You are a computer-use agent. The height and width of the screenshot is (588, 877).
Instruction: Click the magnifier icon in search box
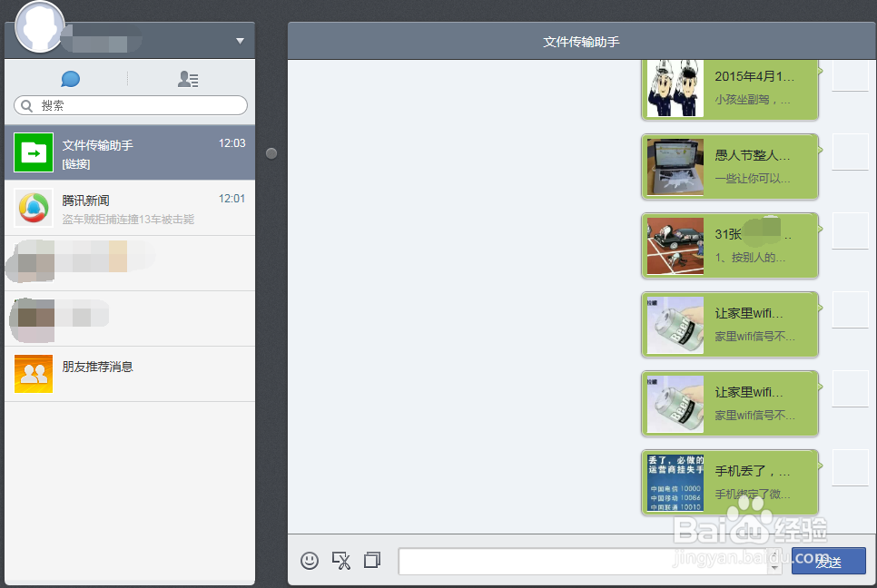coord(26,105)
